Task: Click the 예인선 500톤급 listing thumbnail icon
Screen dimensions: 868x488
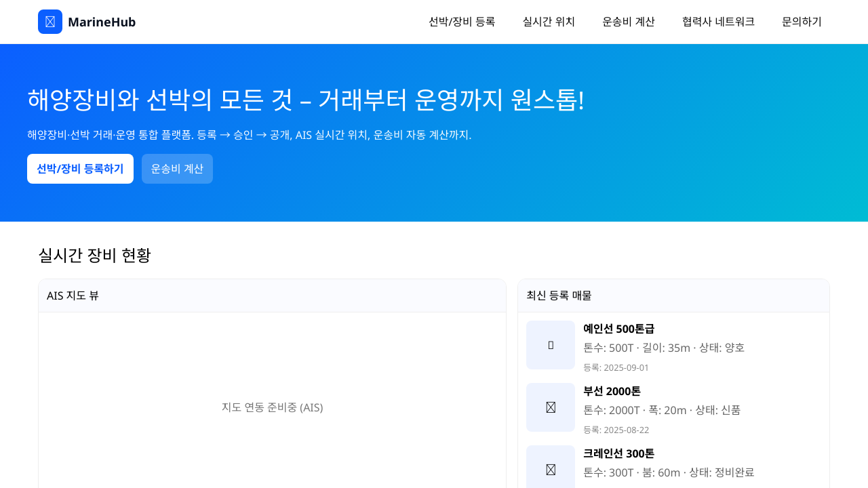Action: (551, 345)
